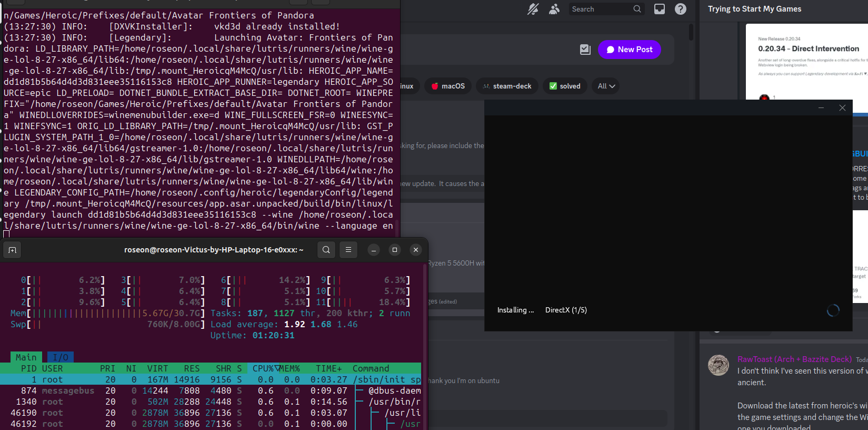Viewport: 868px width, 430px height.
Task: Click the post guidelines checklist icon
Action: [x=585, y=50]
